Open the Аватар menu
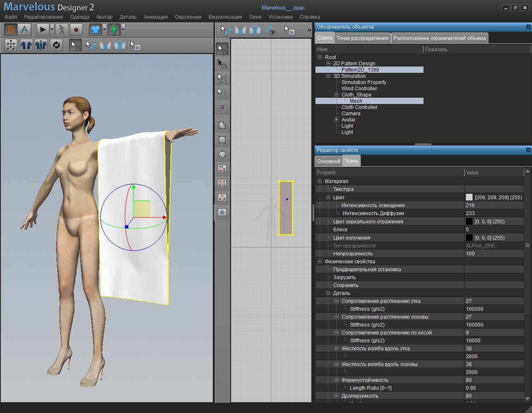This screenshot has width=532, height=413. pos(104,17)
